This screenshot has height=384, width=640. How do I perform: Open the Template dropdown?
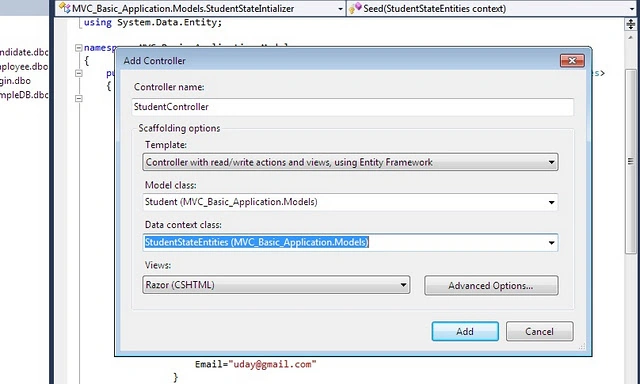pyautogui.click(x=350, y=162)
